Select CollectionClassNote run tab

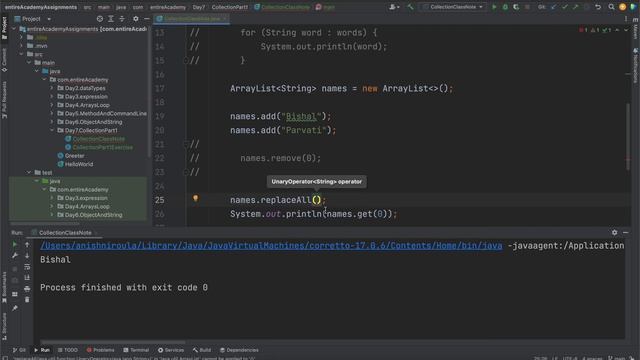point(64,233)
